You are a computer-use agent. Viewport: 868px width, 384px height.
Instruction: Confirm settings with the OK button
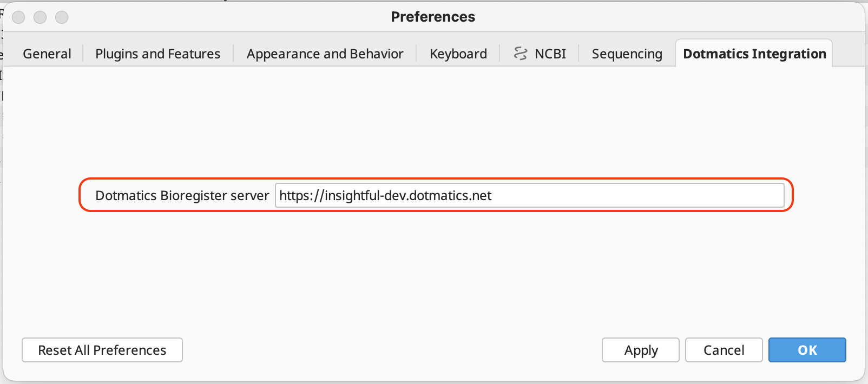click(x=807, y=350)
